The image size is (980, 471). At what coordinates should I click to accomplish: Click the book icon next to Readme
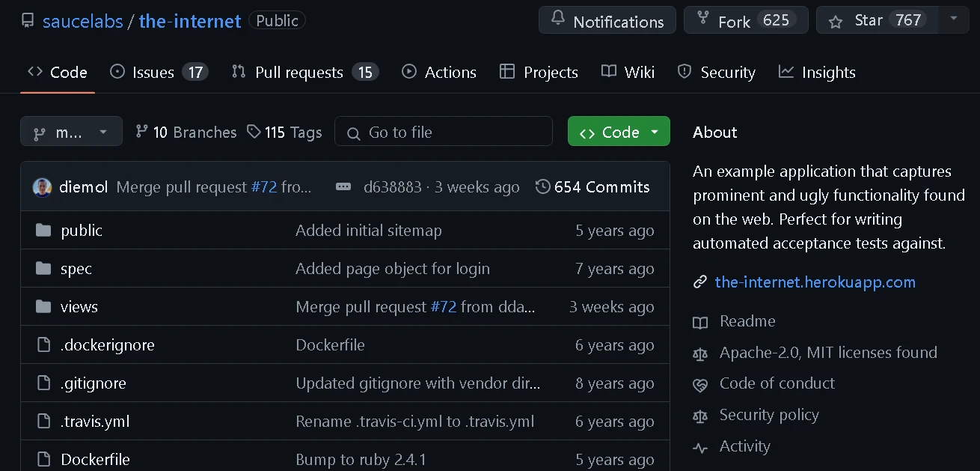click(700, 322)
